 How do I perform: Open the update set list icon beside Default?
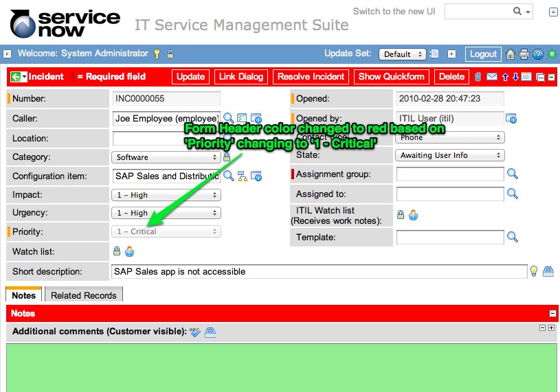[x=434, y=54]
